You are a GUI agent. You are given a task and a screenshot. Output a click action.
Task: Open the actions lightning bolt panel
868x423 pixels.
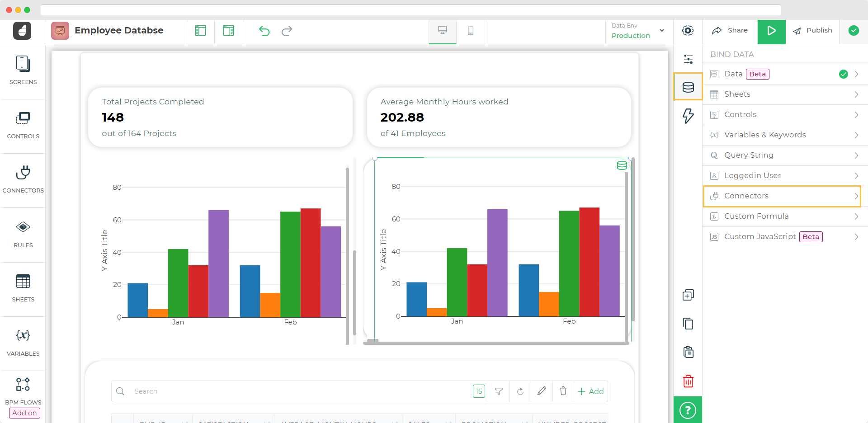688,116
